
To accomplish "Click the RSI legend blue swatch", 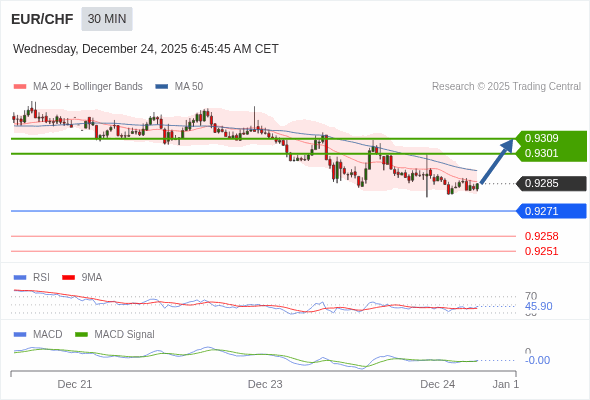I will pyautogui.click(x=20, y=278).
